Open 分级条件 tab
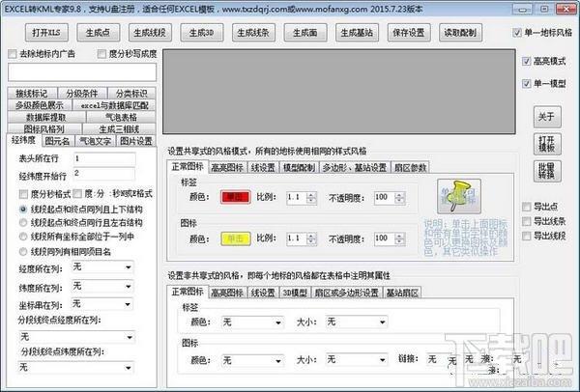580x392 pixels. [82, 93]
